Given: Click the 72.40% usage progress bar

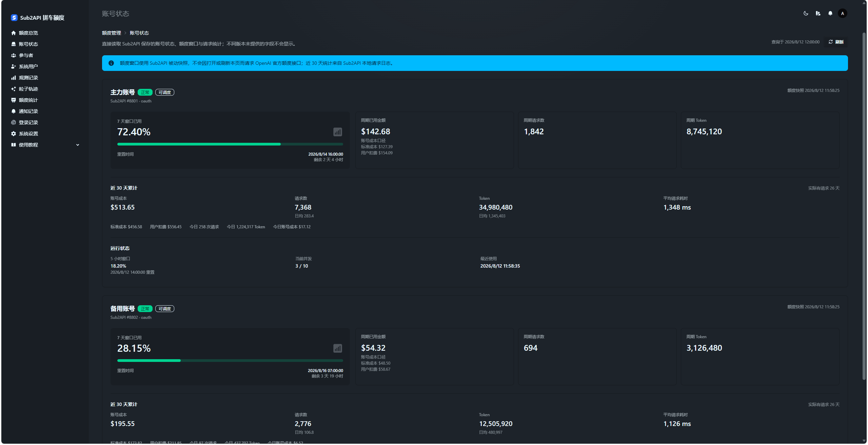Looking at the screenshot, I should 230,144.
